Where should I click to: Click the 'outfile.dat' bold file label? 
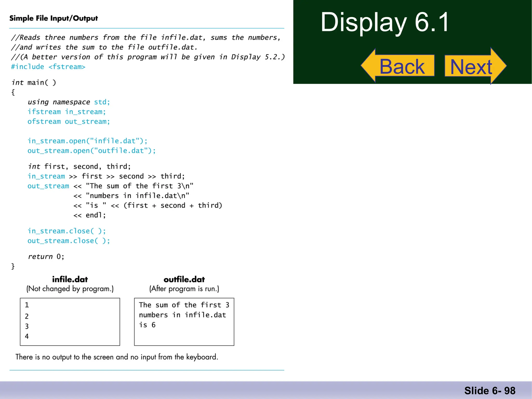pos(184,280)
